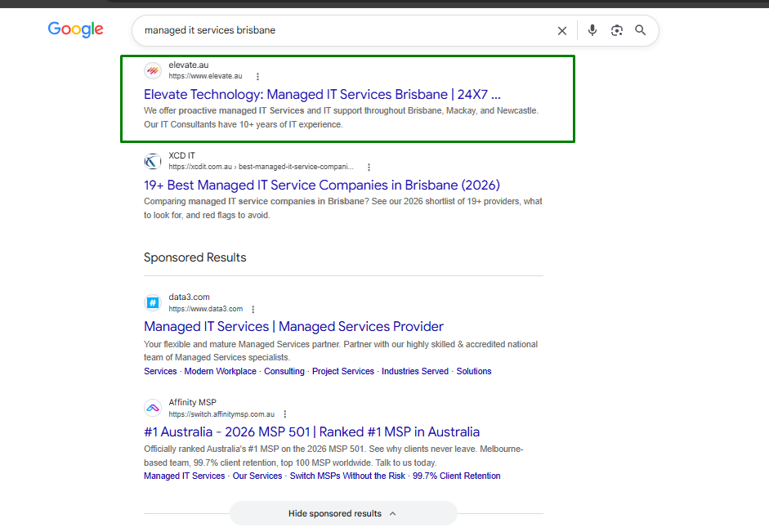Click the Modern Workplace sitelink
Viewport: 769px width, 532px height.
click(220, 371)
